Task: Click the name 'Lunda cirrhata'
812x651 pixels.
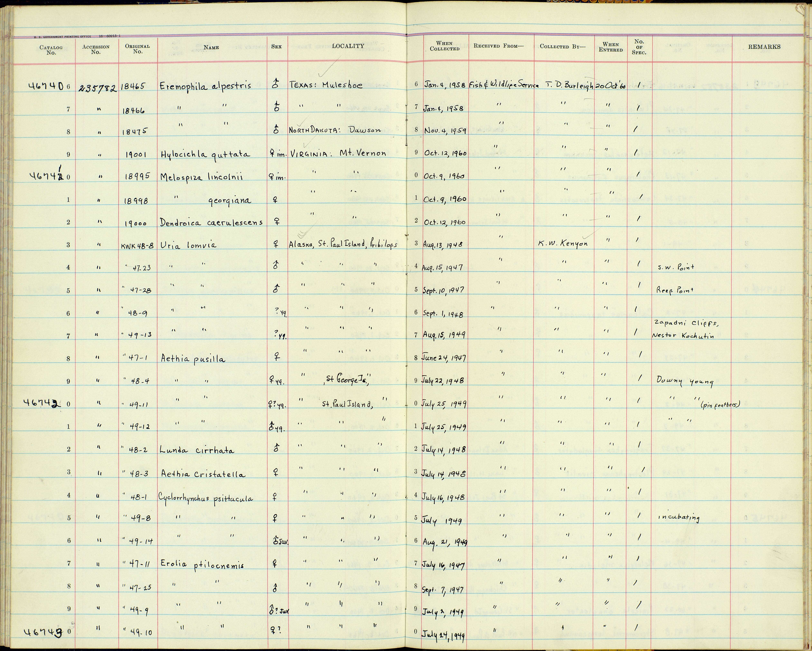Action: [x=197, y=450]
